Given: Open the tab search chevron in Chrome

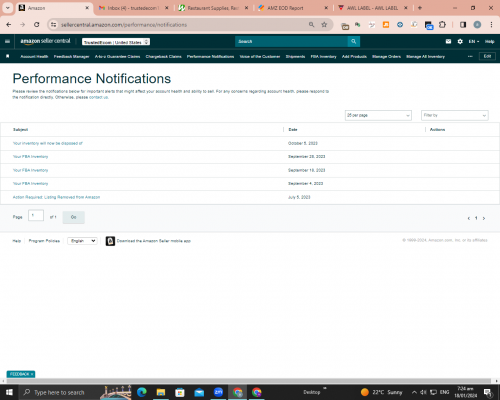Looking at the screenshot, I should point(7,8).
